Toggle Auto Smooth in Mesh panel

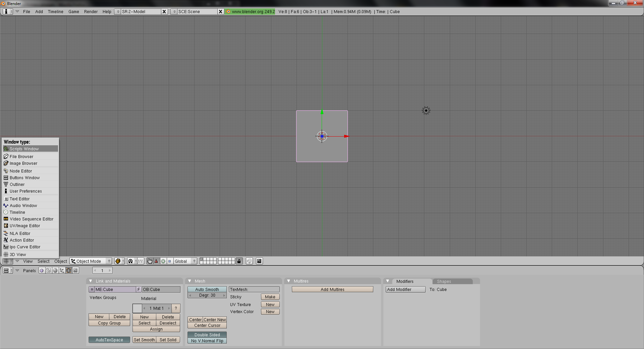(x=207, y=289)
